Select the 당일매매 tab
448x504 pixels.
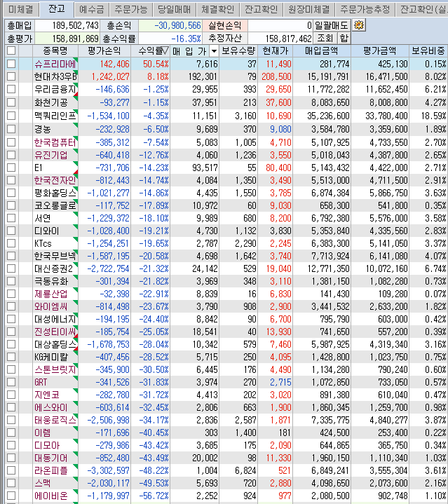[x=174, y=9]
